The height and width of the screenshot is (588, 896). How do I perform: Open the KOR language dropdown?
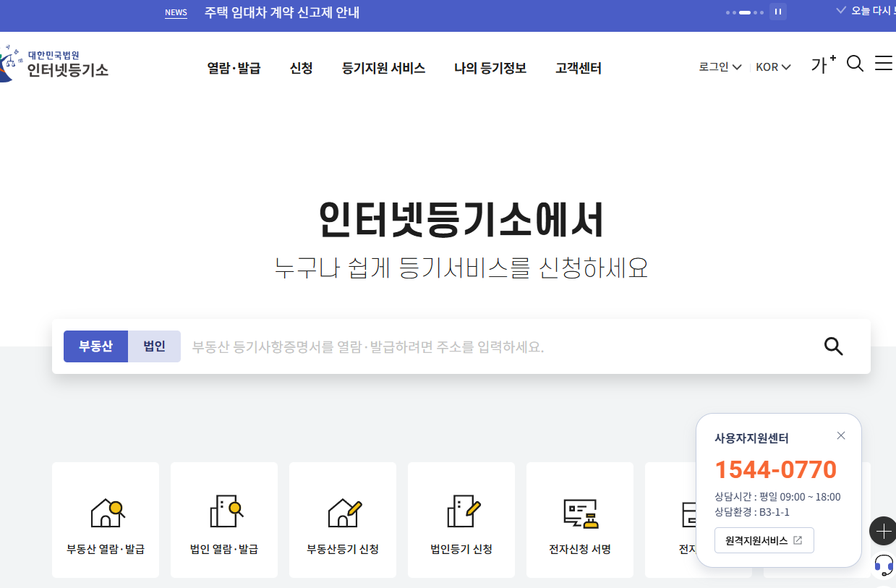[772, 67]
